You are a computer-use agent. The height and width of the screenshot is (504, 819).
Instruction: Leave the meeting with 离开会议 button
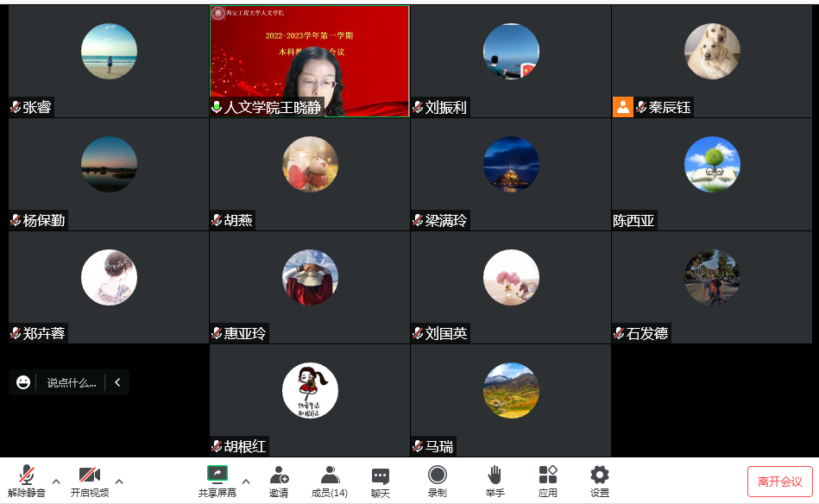(780, 482)
